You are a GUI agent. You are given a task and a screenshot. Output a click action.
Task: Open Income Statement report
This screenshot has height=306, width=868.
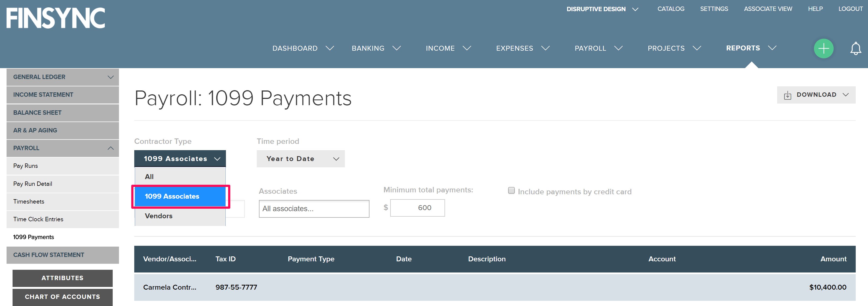pos(63,95)
